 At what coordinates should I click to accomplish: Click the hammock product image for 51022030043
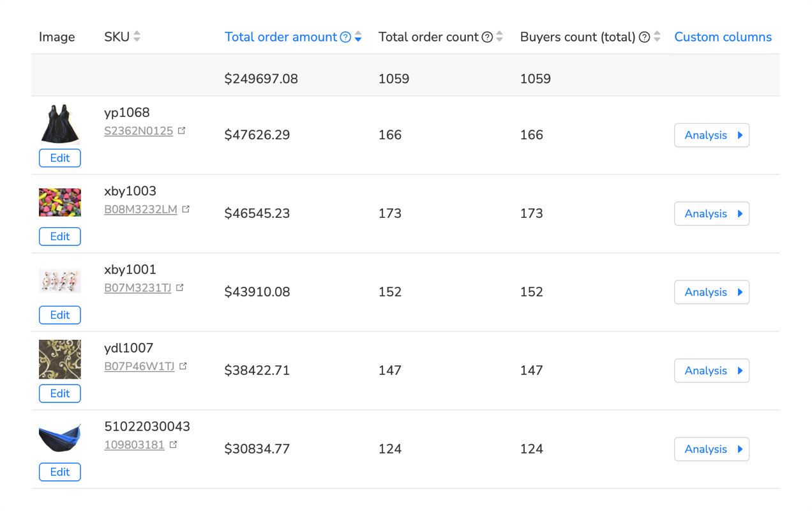[59, 437]
